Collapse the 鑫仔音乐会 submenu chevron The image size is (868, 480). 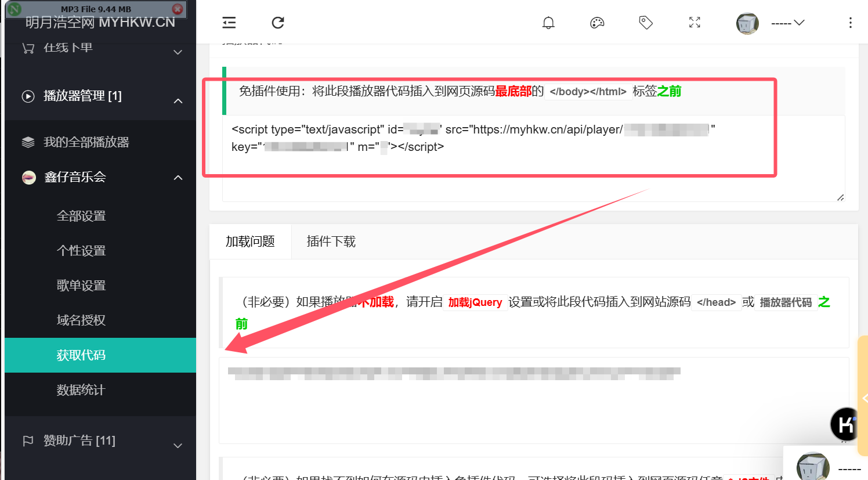point(178,177)
